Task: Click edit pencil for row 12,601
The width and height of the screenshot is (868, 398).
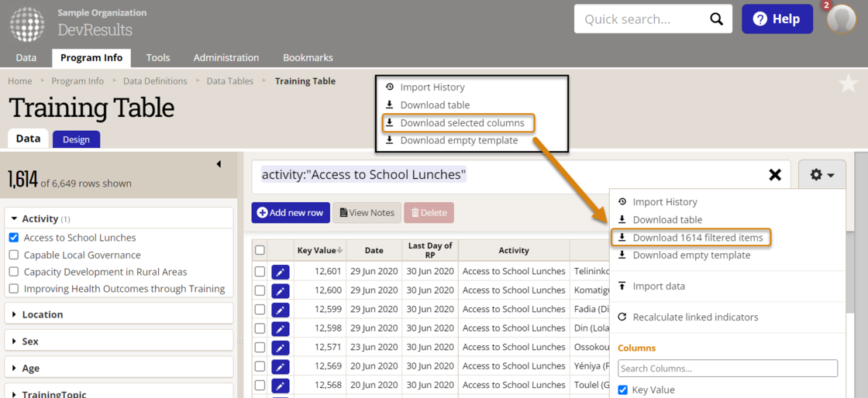Action: tap(281, 272)
